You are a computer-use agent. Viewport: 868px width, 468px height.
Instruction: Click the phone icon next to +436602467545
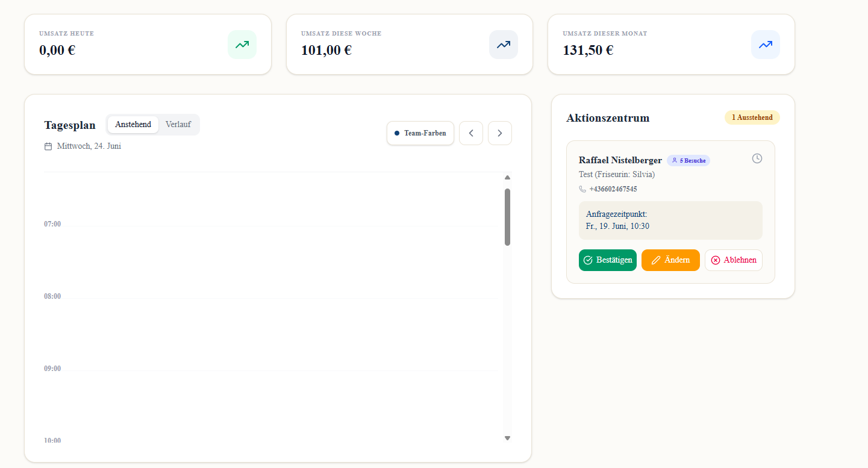click(582, 189)
